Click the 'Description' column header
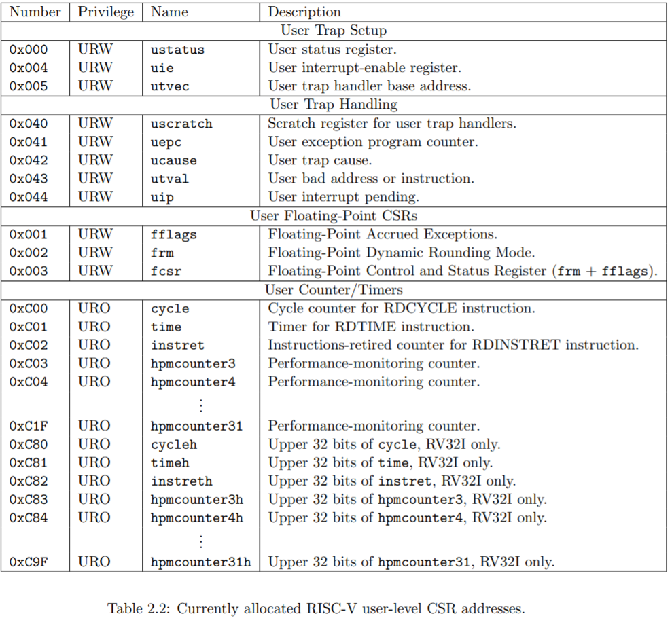Viewport: 672px width, 618px height. click(x=304, y=12)
